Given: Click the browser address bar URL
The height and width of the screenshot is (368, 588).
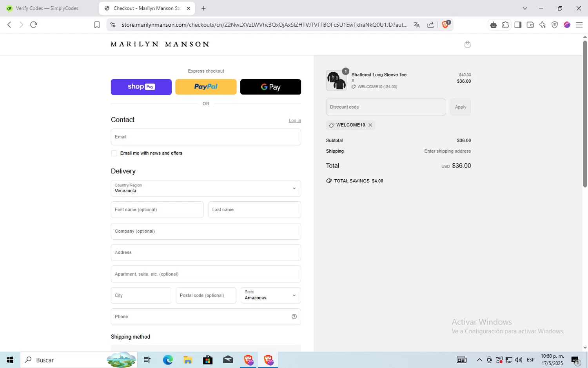Looking at the screenshot, I should [265, 25].
